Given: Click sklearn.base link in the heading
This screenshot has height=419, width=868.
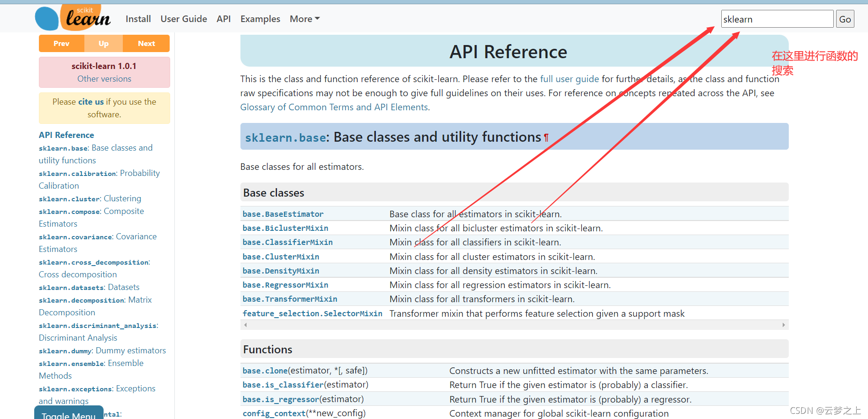Looking at the screenshot, I should pos(285,137).
